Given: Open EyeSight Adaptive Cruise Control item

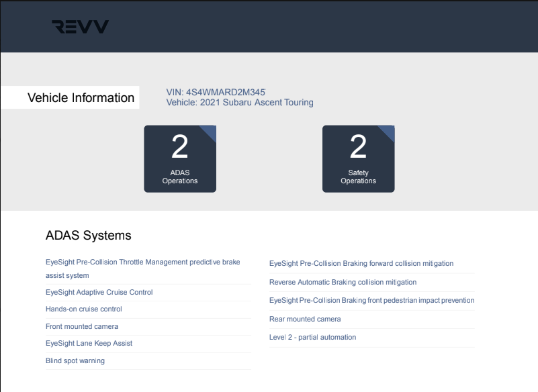Looking at the screenshot, I should [99, 292].
